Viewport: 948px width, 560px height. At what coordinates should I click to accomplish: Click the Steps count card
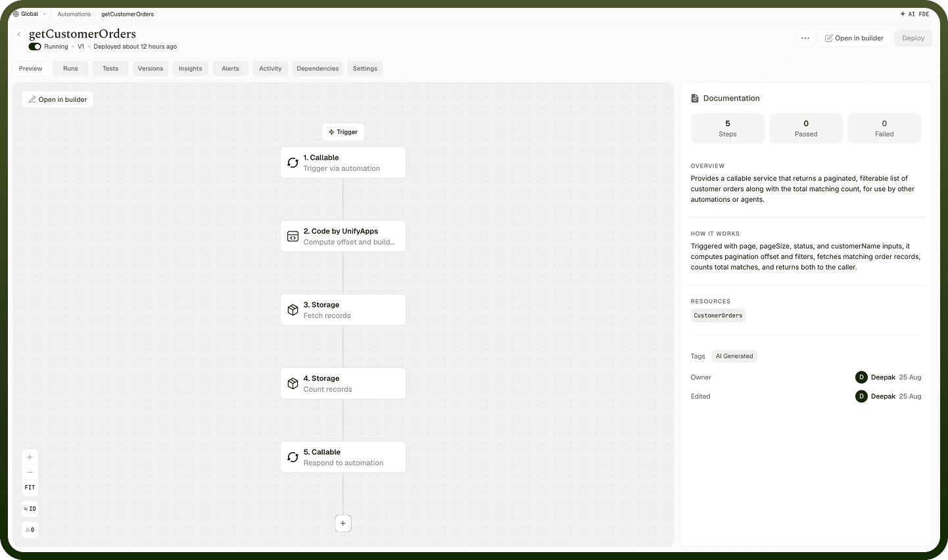(x=728, y=128)
